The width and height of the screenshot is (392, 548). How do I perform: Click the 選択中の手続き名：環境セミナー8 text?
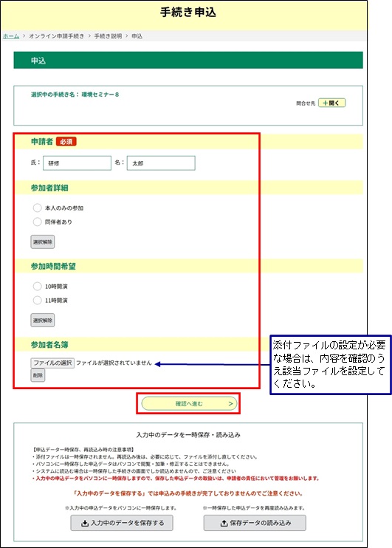coord(75,95)
